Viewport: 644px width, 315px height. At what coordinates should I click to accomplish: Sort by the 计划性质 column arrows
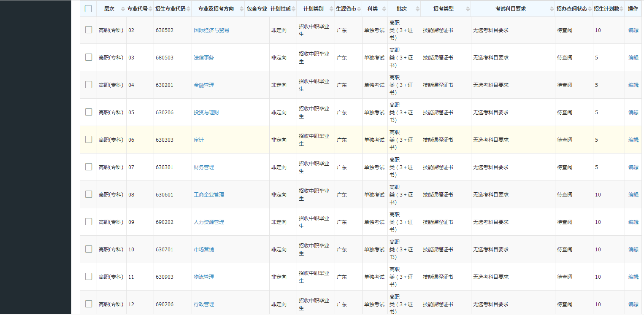coord(293,9)
